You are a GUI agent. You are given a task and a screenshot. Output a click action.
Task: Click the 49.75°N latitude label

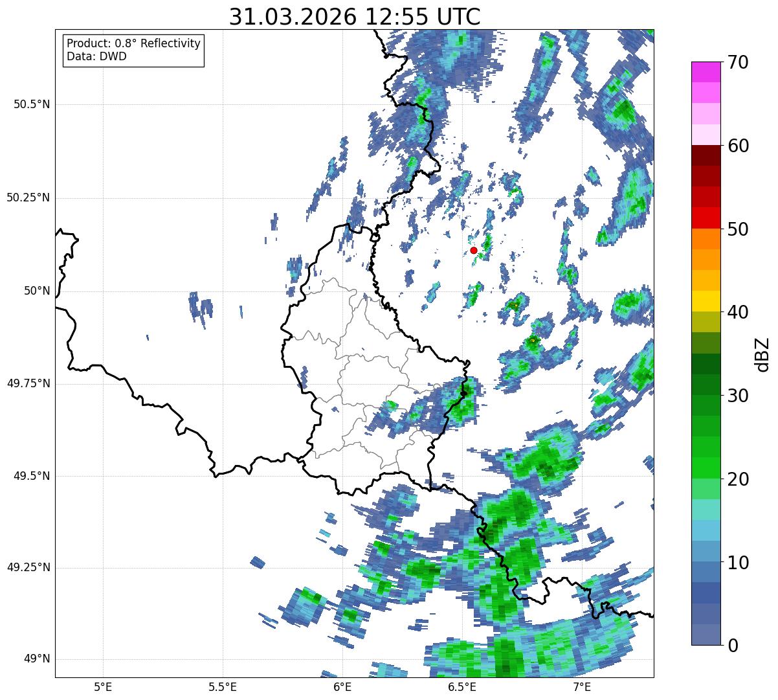point(28,383)
